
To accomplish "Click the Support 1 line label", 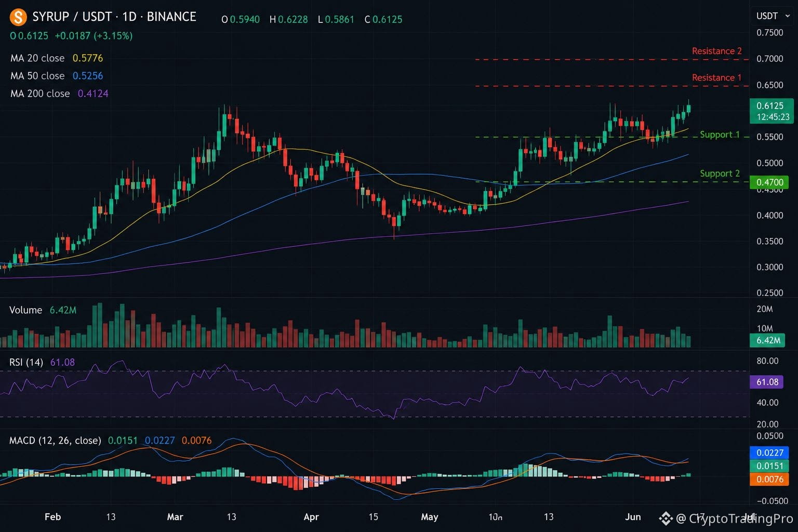I will click(x=720, y=135).
